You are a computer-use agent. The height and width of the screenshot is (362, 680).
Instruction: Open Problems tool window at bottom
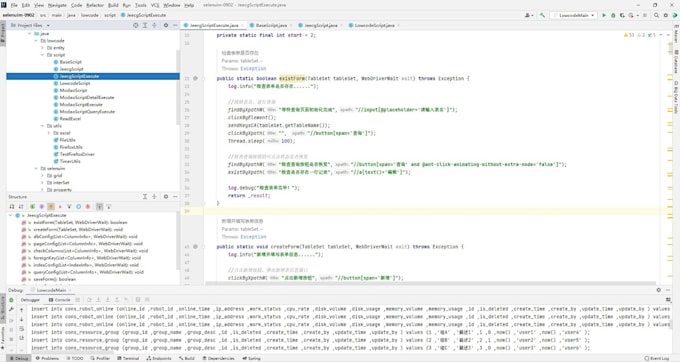[47, 359]
